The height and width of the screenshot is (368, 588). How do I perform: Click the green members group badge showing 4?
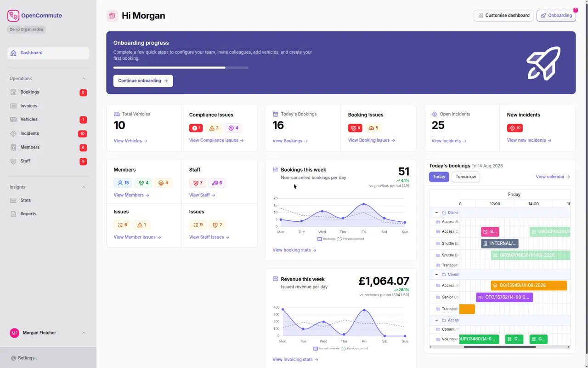[x=143, y=183]
